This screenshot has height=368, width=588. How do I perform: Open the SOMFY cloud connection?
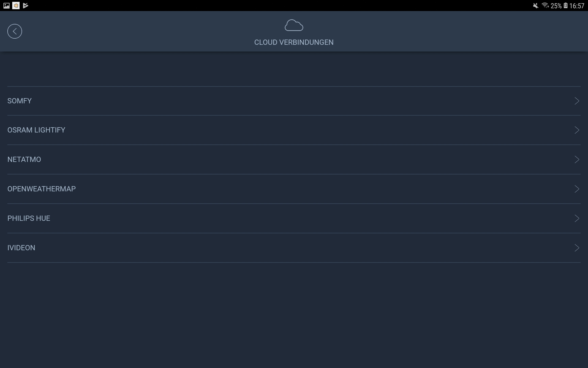(x=20, y=101)
